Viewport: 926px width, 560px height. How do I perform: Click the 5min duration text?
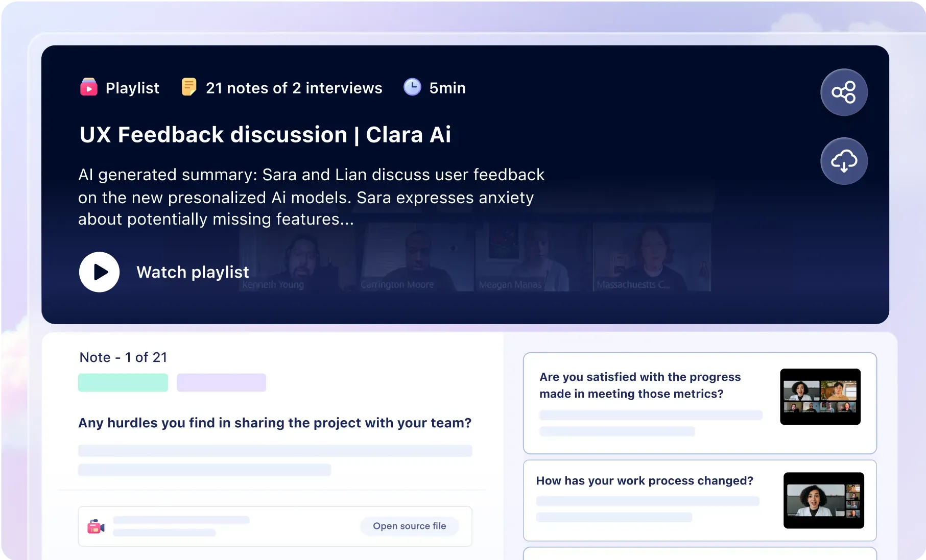click(447, 88)
